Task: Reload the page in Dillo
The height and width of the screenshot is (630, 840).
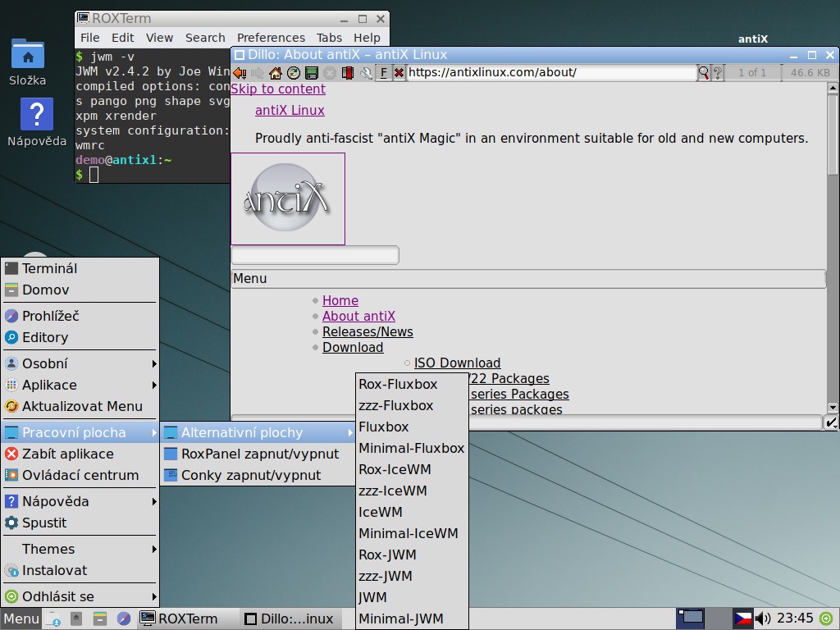Action: pyautogui.click(x=294, y=73)
